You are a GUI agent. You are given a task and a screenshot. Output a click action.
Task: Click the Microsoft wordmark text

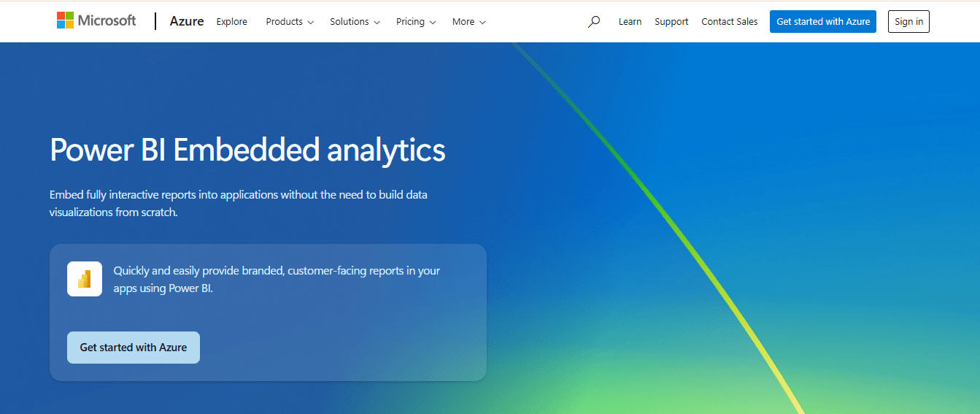(107, 20)
